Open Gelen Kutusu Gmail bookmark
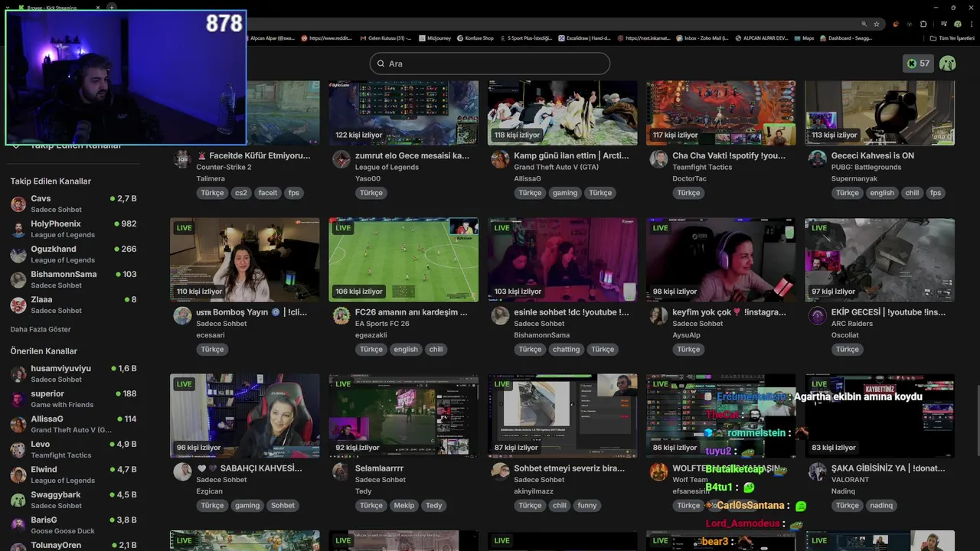Screen dimensions: 980x551 point(385,37)
